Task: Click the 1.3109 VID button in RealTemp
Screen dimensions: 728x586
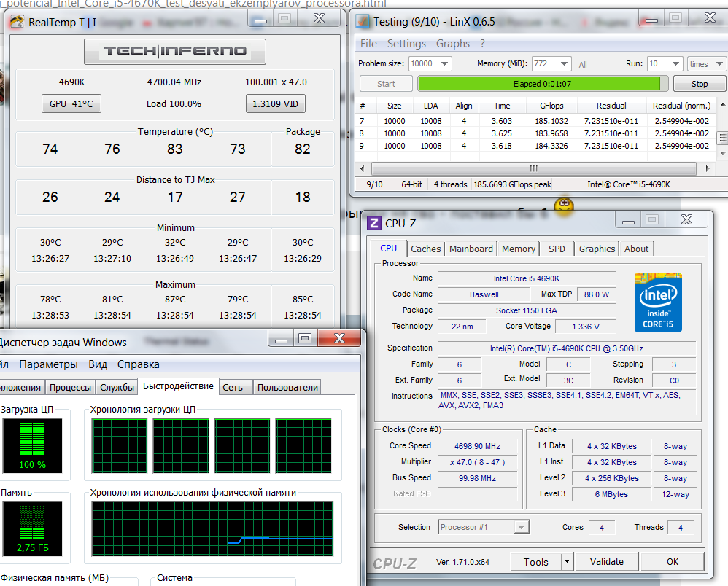Action: click(275, 104)
